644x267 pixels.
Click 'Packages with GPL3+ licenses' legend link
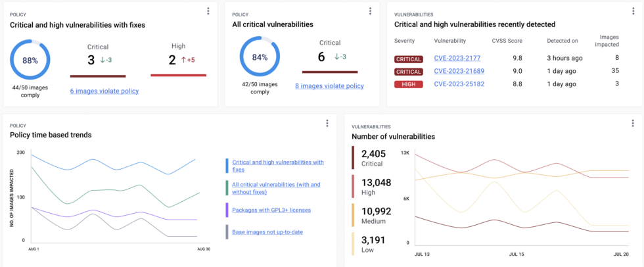coord(271,210)
